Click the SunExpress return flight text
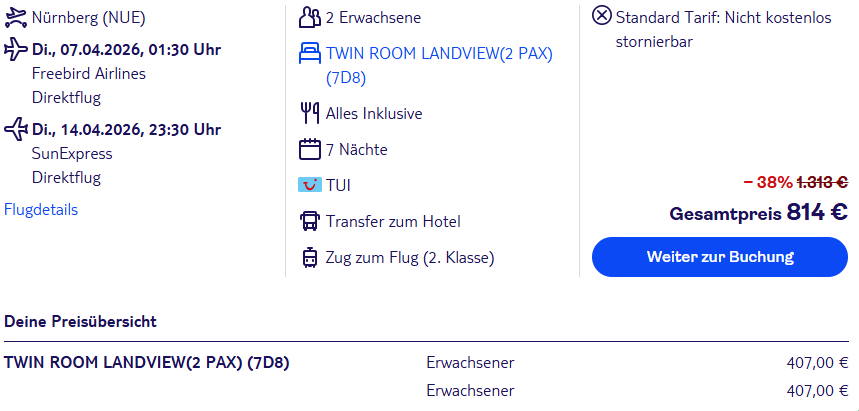Screen dimensions: 859x411 click(72, 153)
